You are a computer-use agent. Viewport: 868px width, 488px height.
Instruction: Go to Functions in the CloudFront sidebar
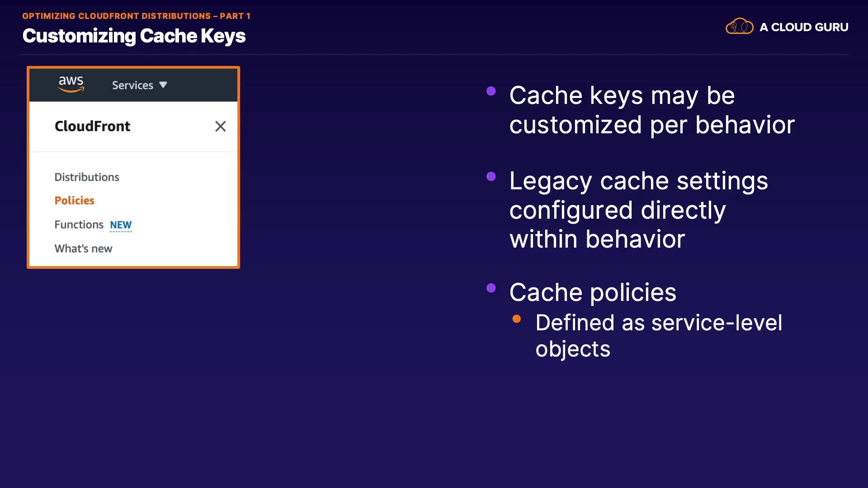pyautogui.click(x=79, y=225)
